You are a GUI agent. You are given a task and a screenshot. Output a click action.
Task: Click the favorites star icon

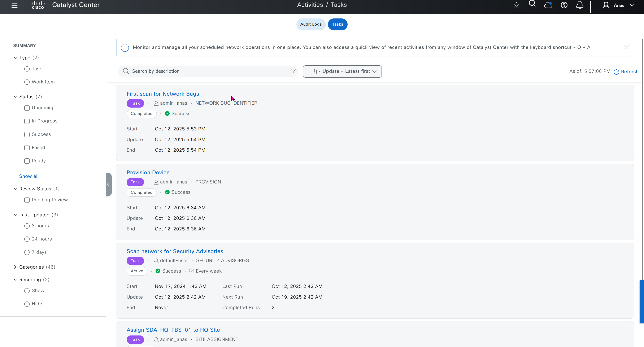tap(516, 5)
